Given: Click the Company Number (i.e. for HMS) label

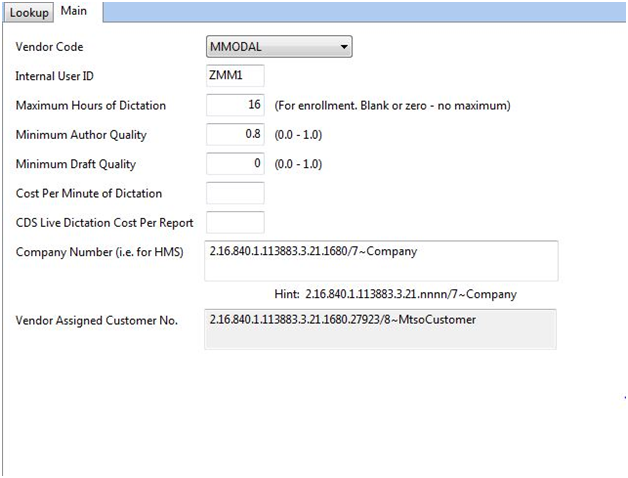Looking at the screenshot, I should point(99,252).
